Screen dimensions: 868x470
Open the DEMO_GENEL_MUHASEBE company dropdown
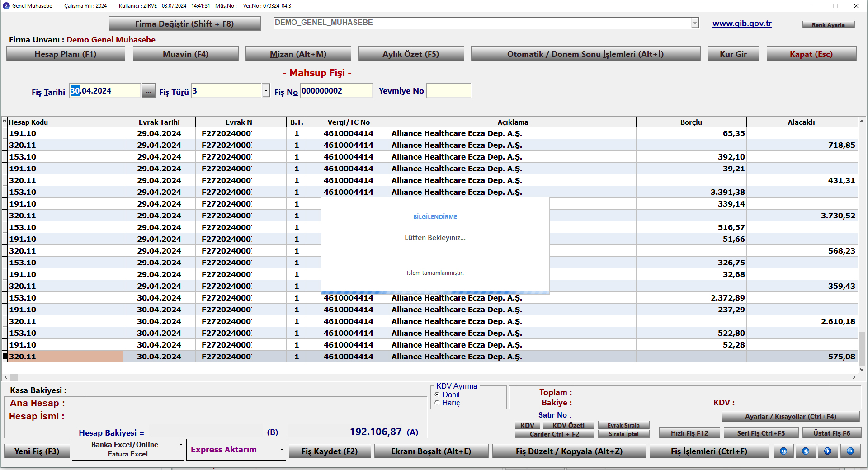pyautogui.click(x=695, y=23)
